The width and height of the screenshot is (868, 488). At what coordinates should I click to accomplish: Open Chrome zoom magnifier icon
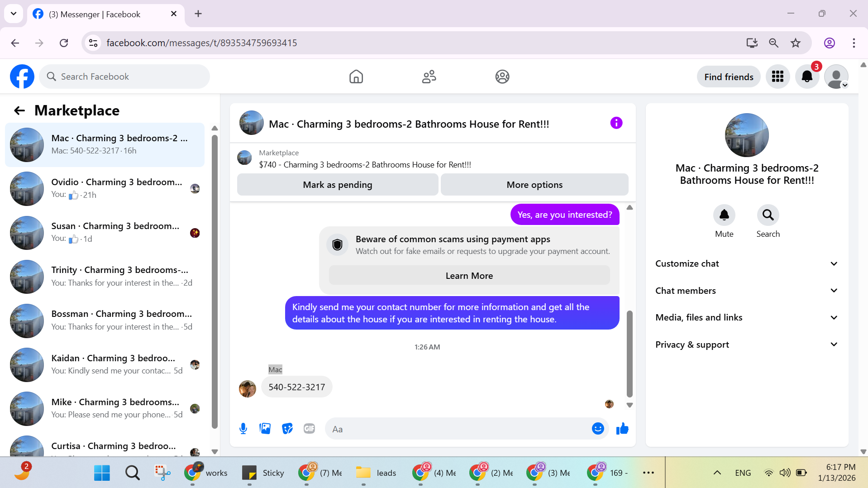pyautogui.click(x=773, y=43)
